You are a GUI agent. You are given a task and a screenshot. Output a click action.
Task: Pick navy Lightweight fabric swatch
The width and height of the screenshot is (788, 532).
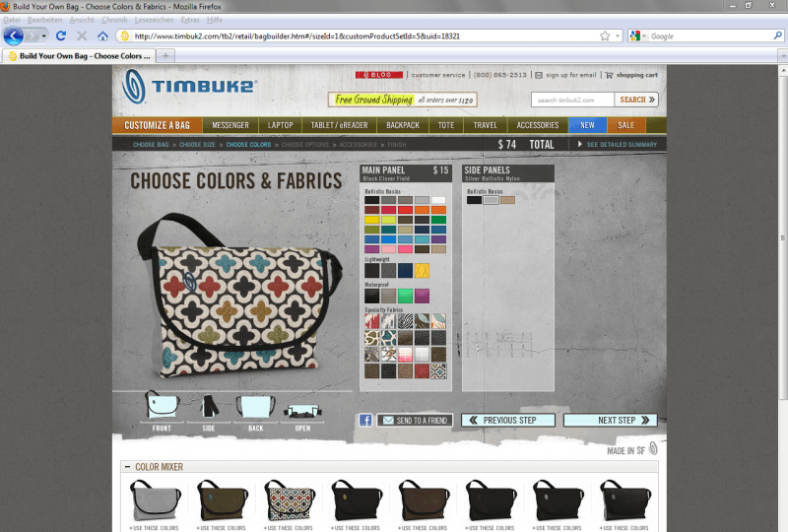pyautogui.click(x=405, y=271)
